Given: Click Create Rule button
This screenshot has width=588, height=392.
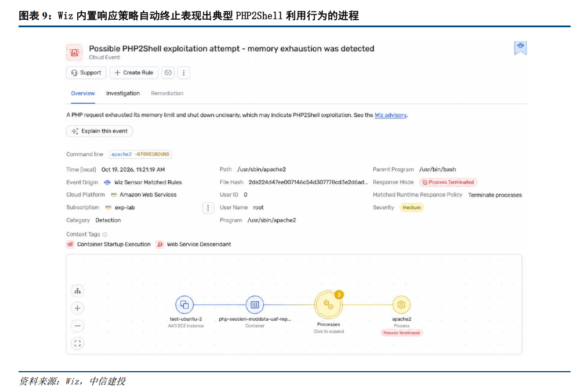Looking at the screenshot, I should (134, 72).
